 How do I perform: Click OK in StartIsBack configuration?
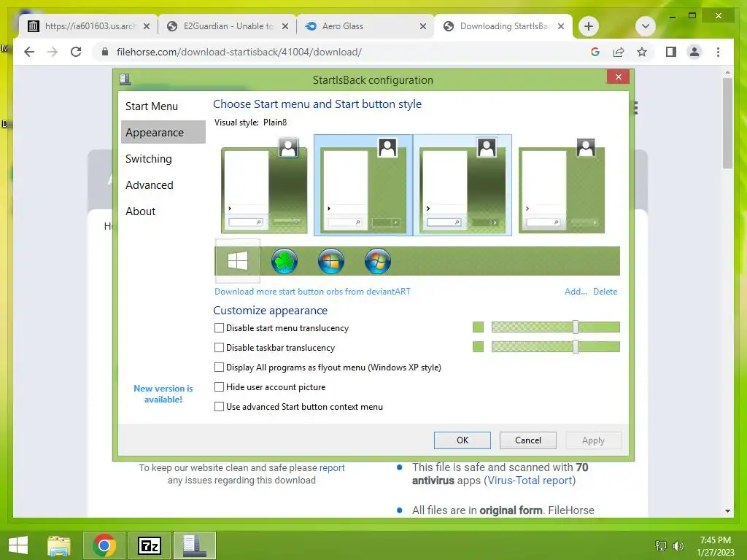[462, 440]
